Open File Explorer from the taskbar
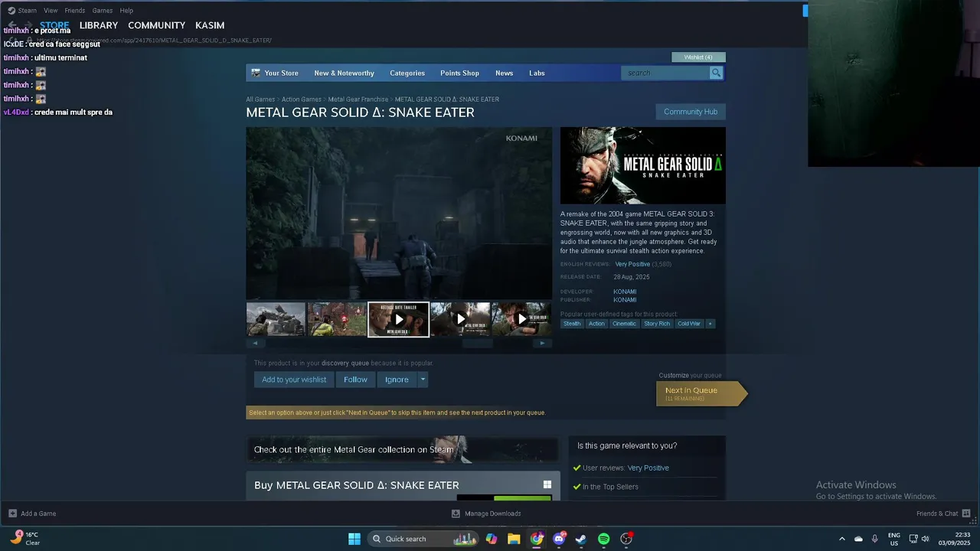 click(514, 539)
